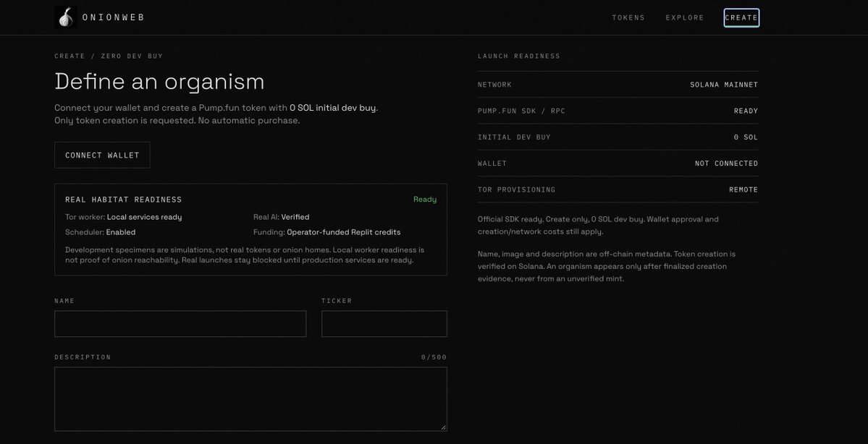The image size is (868, 444).
Task: Click the ONIONWEB brand text
Action: pos(114,17)
